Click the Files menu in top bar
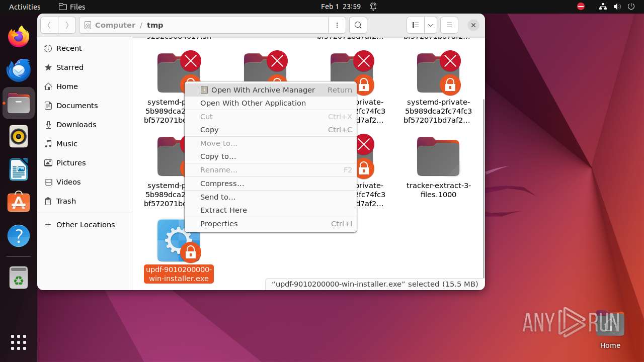The width and height of the screenshot is (644, 362). tap(72, 7)
